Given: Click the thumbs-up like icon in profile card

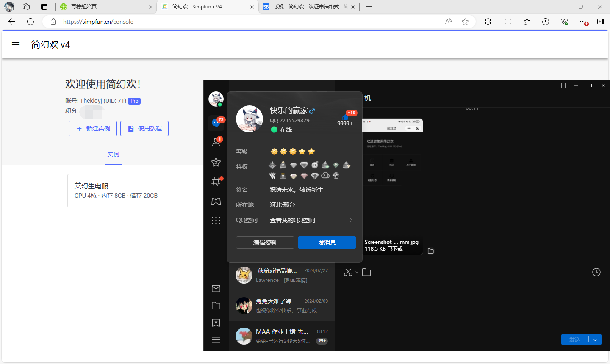Looking at the screenshot, I should coord(344,117).
